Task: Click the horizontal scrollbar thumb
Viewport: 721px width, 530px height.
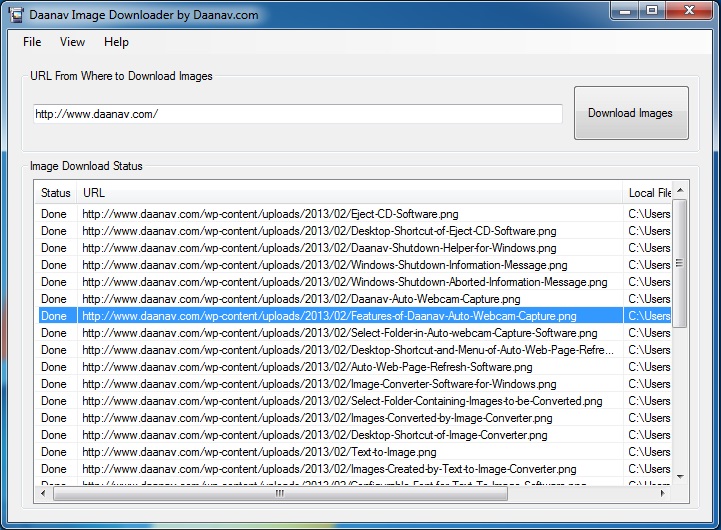Action: (x=280, y=493)
